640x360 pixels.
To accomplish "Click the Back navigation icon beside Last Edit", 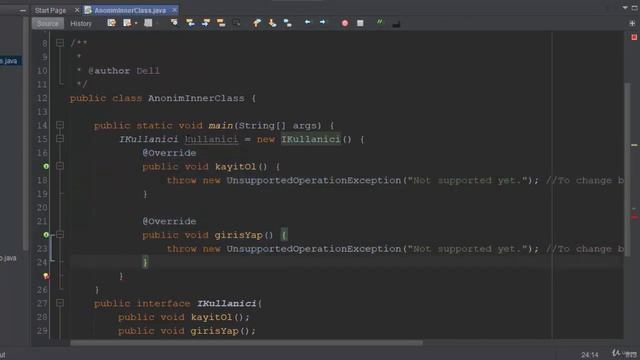I will click(x=127, y=23).
